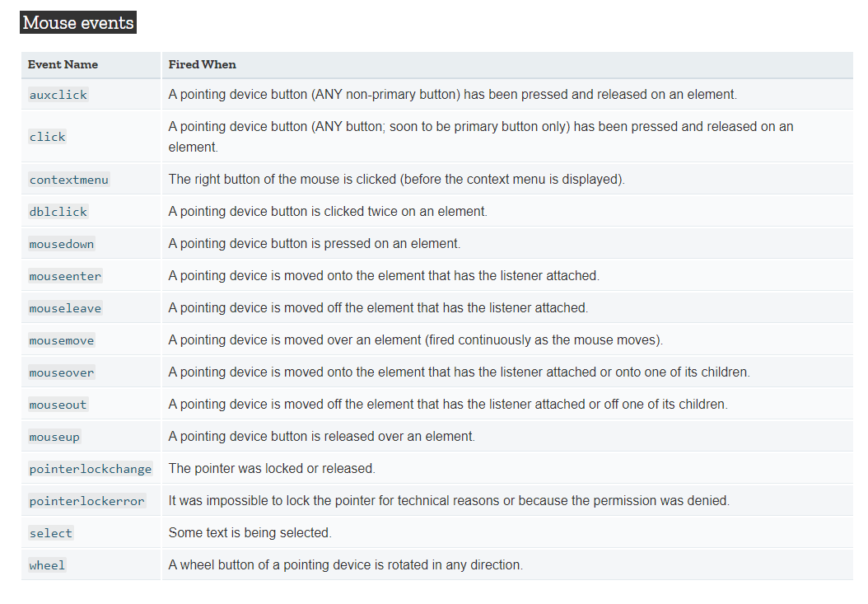Click the mousedown event name
Image resolution: width=868 pixels, height=604 pixels.
coord(62,244)
